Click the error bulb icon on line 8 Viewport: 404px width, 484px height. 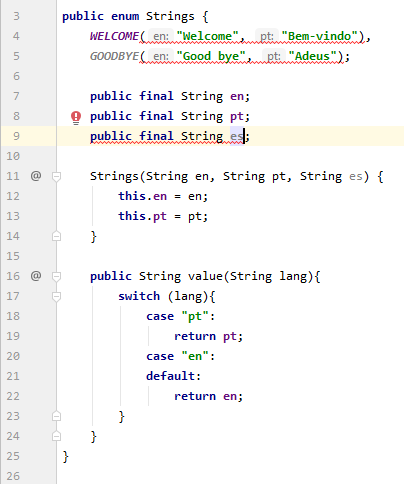[x=76, y=117]
